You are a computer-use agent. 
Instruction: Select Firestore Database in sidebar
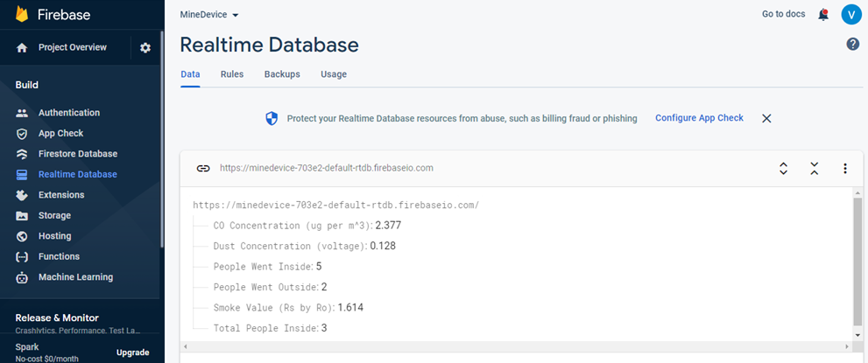(x=77, y=154)
